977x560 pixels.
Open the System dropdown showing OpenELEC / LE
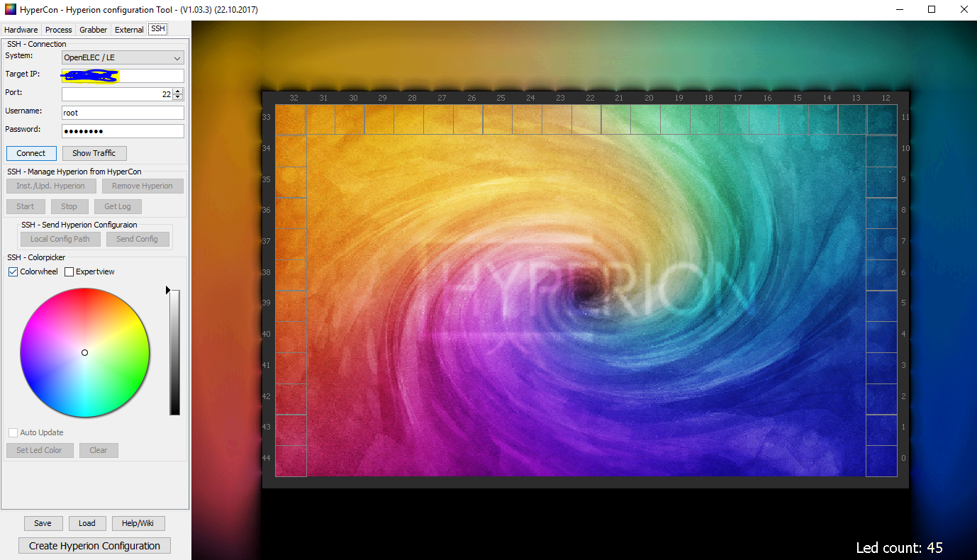pyautogui.click(x=122, y=57)
